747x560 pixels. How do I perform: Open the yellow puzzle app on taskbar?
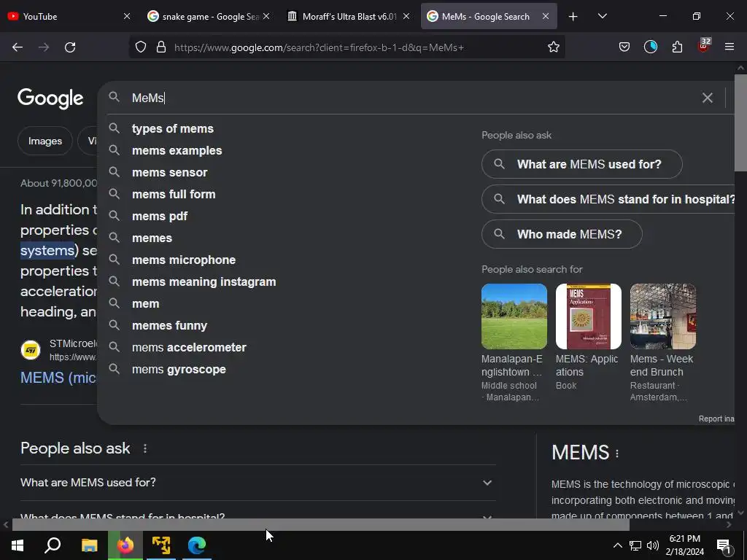(x=161, y=545)
